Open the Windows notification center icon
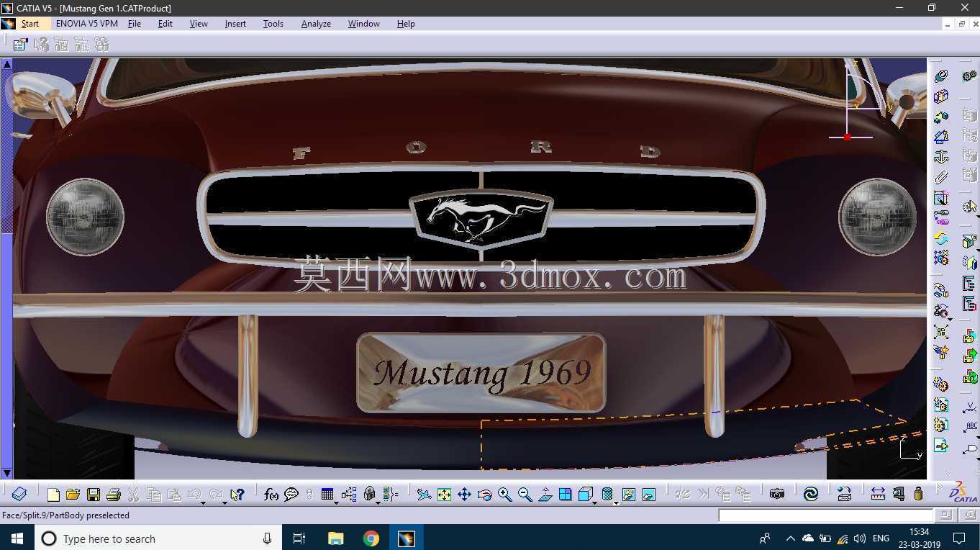Image resolution: width=980 pixels, height=550 pixels. click(959, 538)
